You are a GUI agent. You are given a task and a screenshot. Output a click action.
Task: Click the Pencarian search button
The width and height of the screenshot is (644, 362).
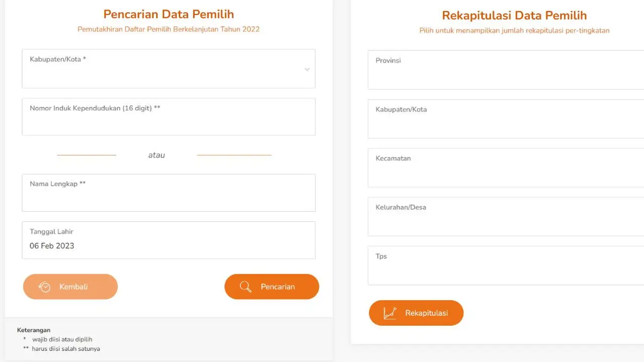[272, 287]
